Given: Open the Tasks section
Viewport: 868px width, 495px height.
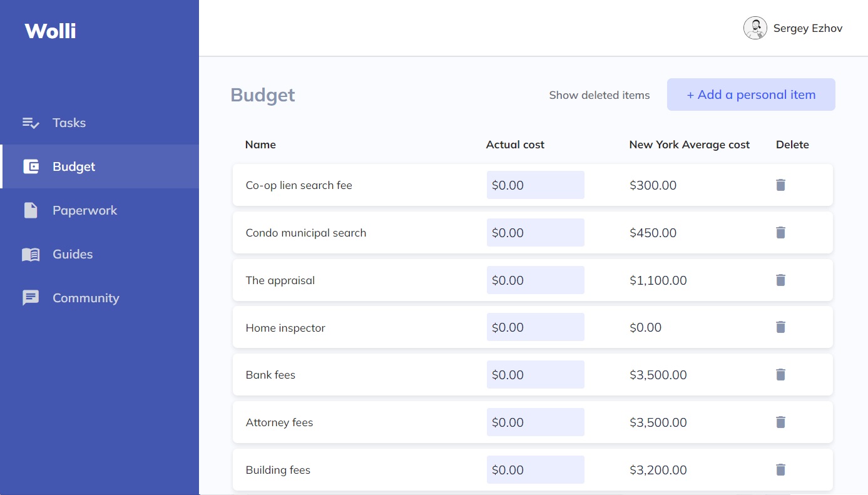Looking at the screenshot, I should click(69, 123).
